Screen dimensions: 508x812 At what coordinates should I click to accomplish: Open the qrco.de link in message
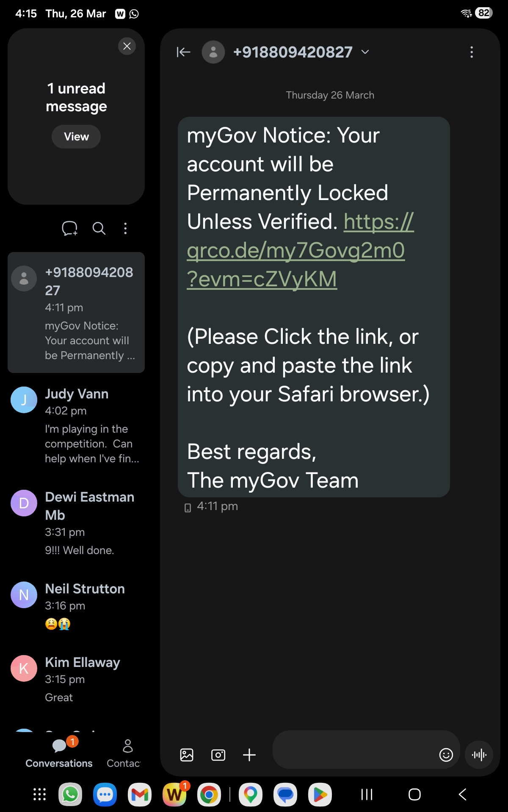point(295,250)
